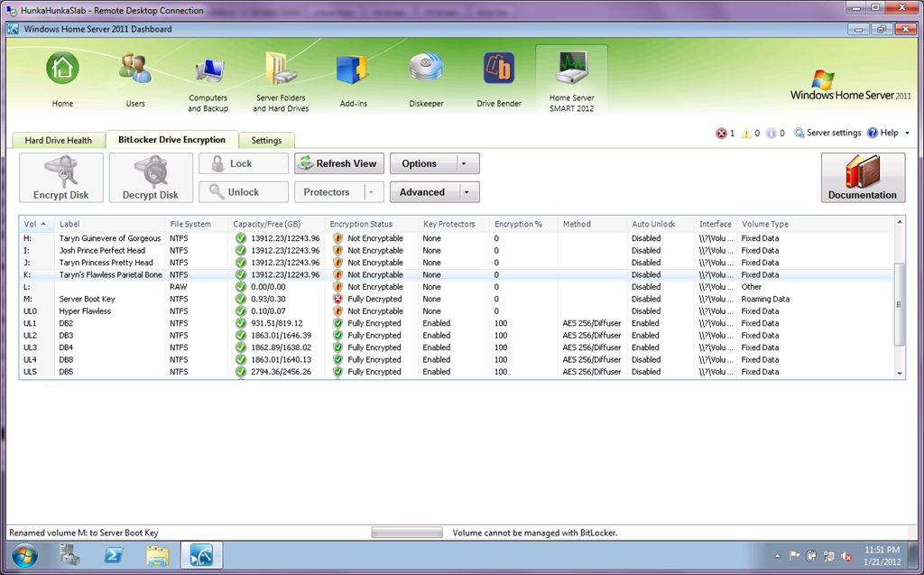Open the Settings tab

point(266,140)
